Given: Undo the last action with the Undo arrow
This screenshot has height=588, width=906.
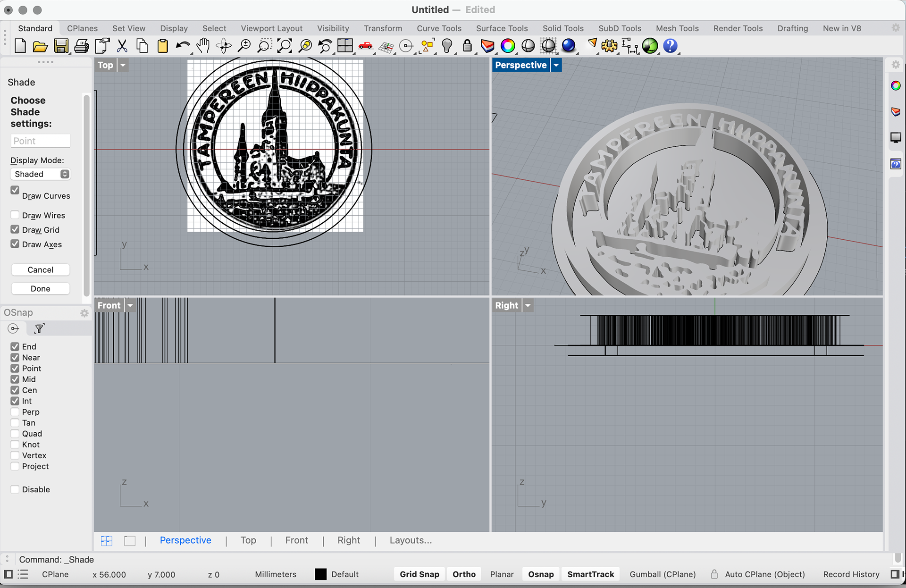Looking at the screenshot, I should [x=183, y=46].
